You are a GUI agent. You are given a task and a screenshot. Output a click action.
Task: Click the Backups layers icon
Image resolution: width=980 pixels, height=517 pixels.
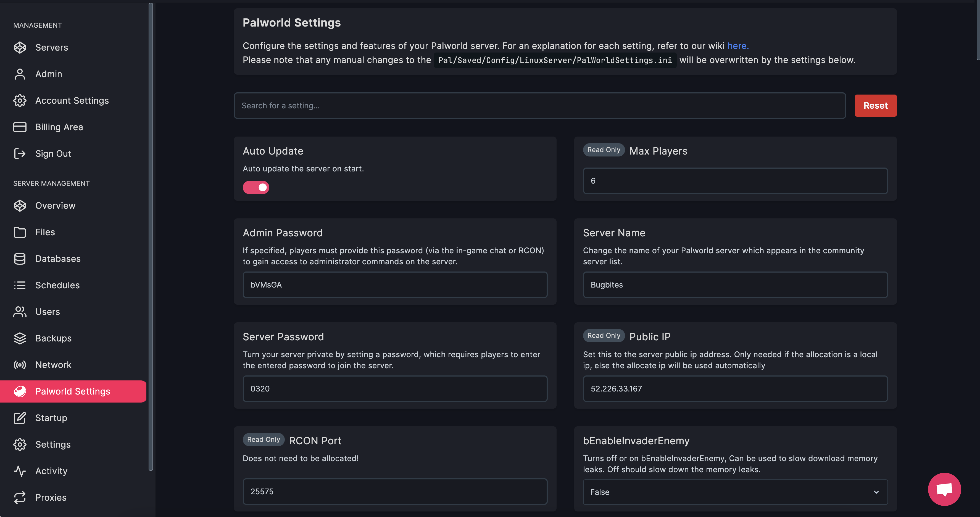pyautogui.click(x=20, y=338)
